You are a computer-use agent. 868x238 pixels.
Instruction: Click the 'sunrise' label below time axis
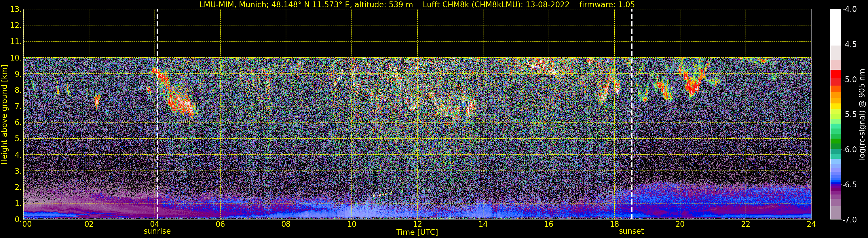click(157, 231)
